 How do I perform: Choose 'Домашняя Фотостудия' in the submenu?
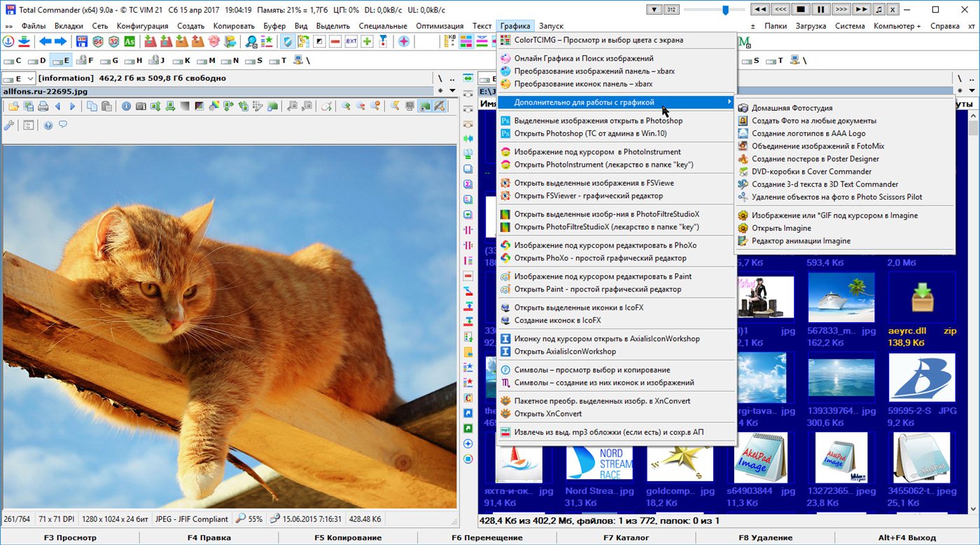coord(844,108)
